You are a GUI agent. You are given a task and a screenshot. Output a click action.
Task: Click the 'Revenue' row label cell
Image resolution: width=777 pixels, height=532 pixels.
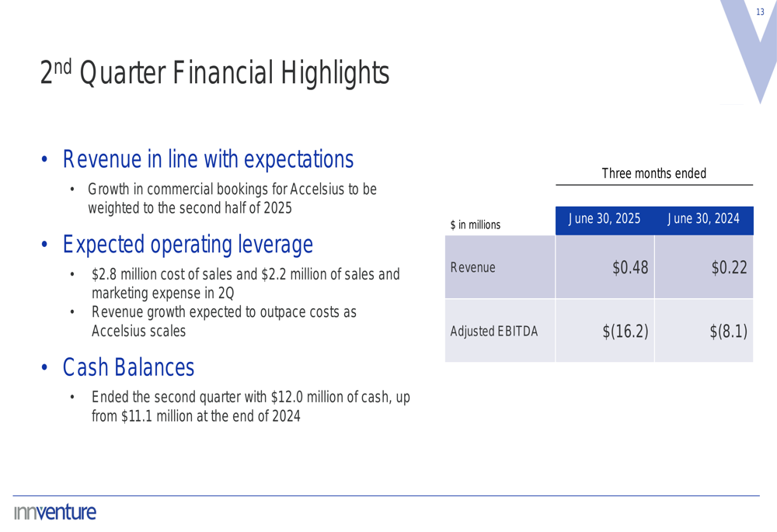472,268
